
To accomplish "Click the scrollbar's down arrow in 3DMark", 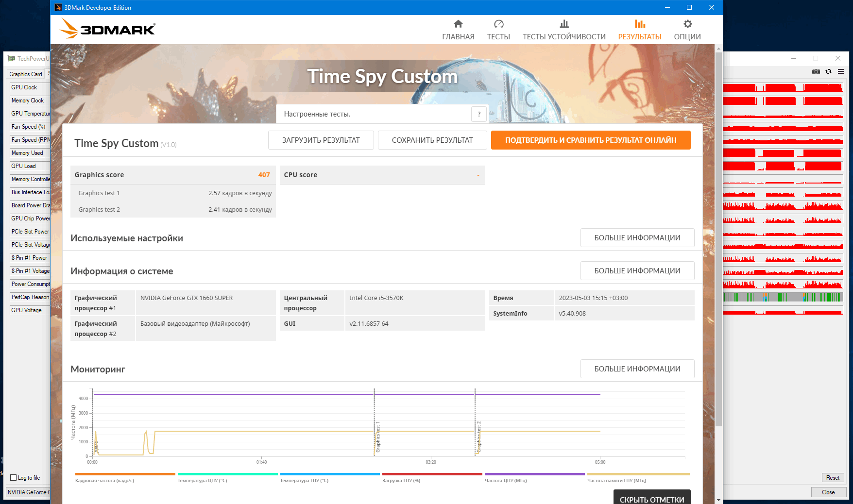I will pyautogui.click(x=718, y=500).
